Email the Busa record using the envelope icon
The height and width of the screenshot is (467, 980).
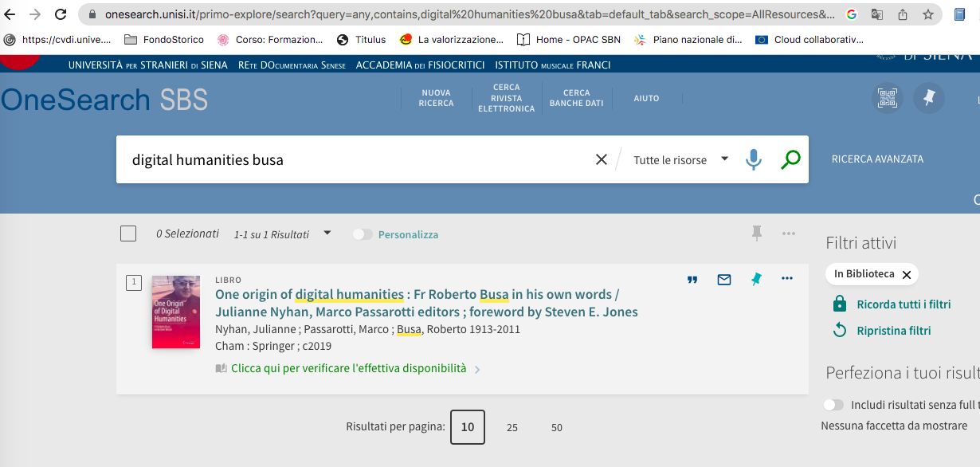coord(724,279)
